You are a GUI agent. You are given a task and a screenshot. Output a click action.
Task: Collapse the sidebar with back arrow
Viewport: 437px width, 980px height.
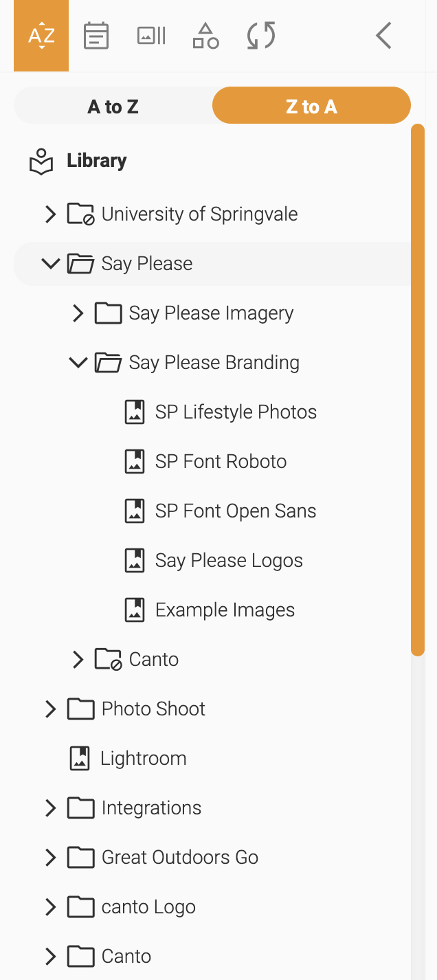coord(383,36)
